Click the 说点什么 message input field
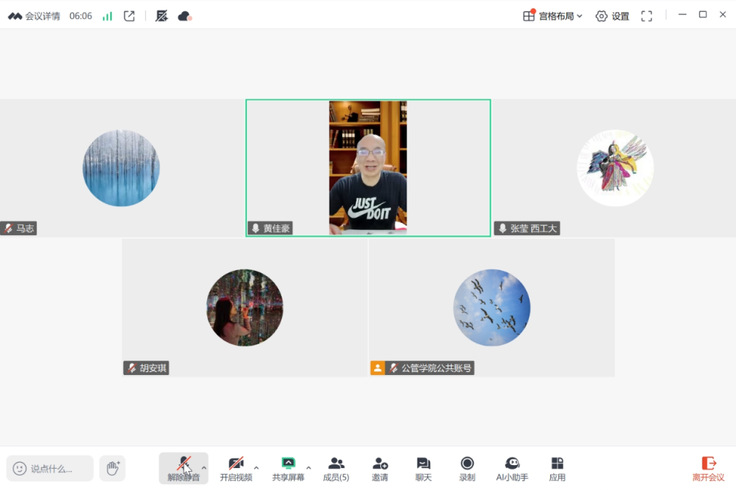Image resolution: width=736 pixels, height=490 pixels. click(x=60, y=468)
